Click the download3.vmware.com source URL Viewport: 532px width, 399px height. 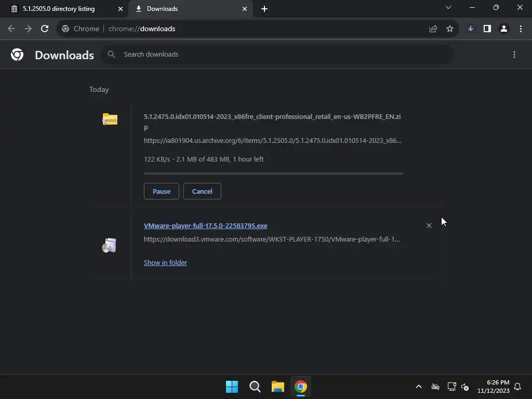[272, 239]
